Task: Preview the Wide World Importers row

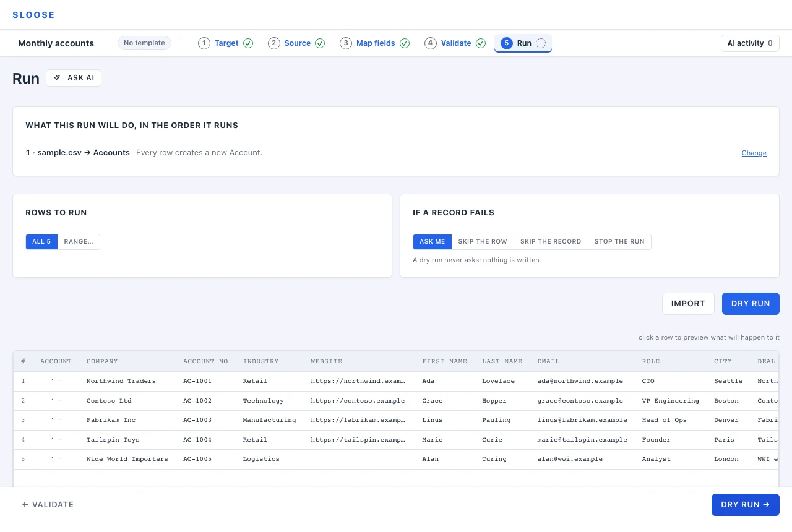Action: (x=396, y=459)
